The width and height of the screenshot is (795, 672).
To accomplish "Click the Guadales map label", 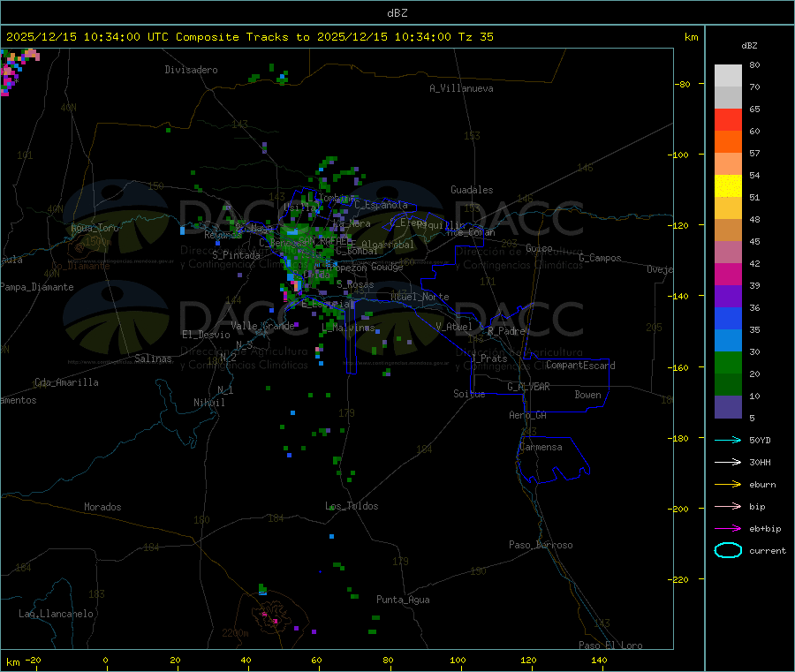I will click(x=472, y=190).
